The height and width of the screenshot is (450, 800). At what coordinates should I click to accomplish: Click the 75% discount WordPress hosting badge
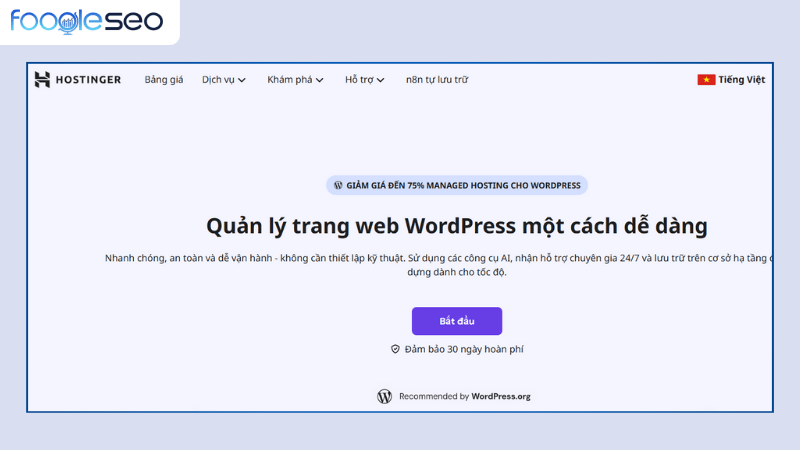(x=457, y=185)
